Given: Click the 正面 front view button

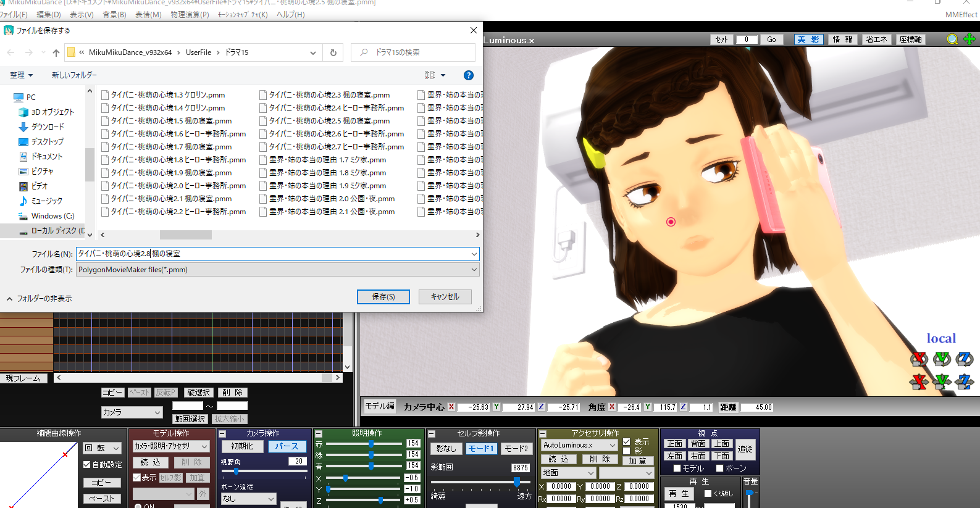Looking at the screenshot, I should pyautogui.click(x=674, y=444).
